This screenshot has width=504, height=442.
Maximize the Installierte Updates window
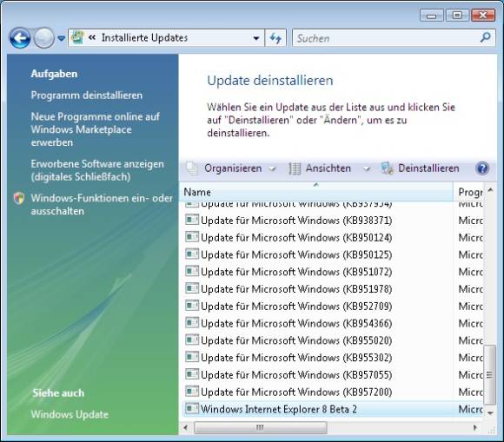click(457, 16)
